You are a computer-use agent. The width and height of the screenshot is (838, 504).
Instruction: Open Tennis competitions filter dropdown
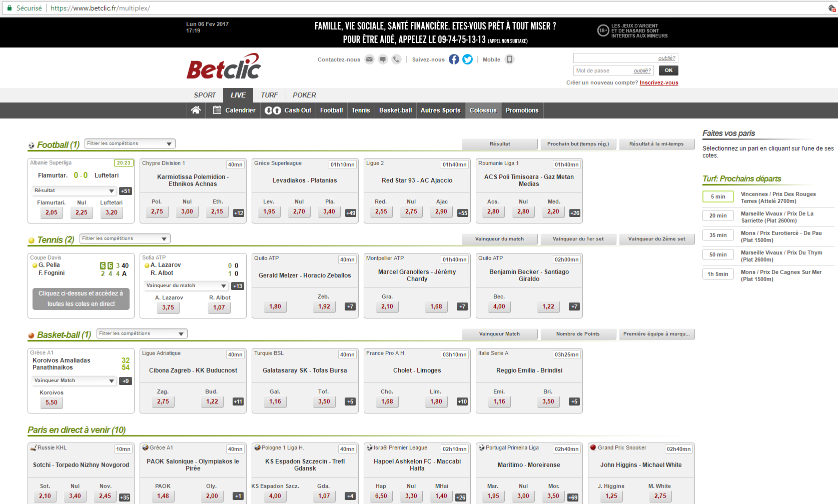[x=125, y=238]
